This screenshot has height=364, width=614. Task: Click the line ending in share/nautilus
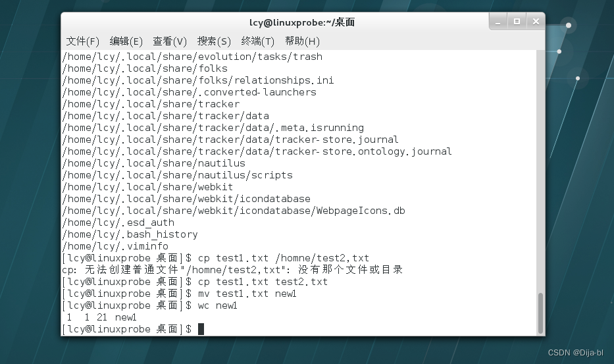[154, 163]
